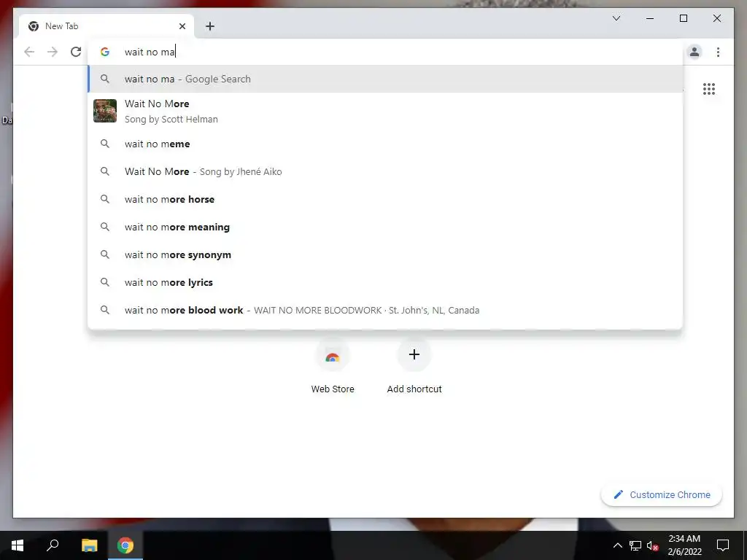The image size is (747, 560).
Task: Click the Customize Chrome button
Action: [x=662, y=495]
